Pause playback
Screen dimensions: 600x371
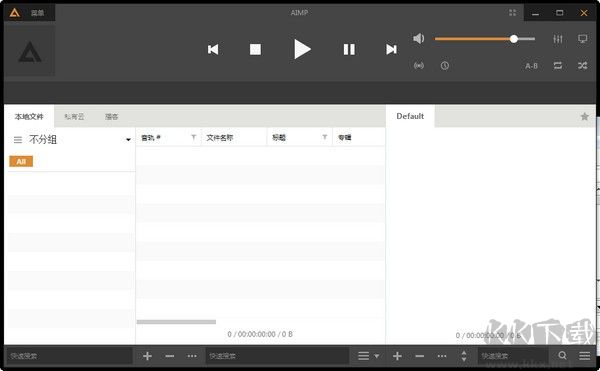349,49
